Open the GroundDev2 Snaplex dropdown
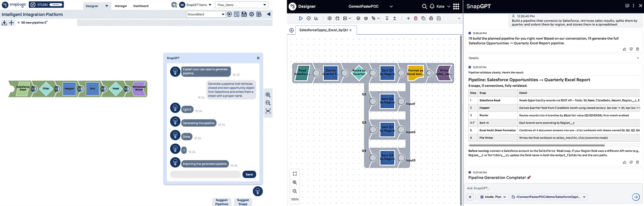Viewport: 644px width, 206px height. pos(206,14)
